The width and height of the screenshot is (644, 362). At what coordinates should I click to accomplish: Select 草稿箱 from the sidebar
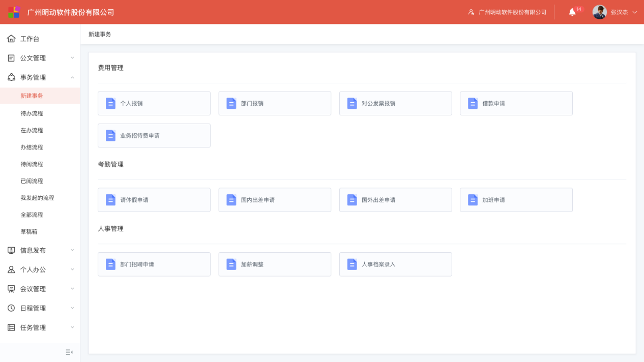(29, 232)
